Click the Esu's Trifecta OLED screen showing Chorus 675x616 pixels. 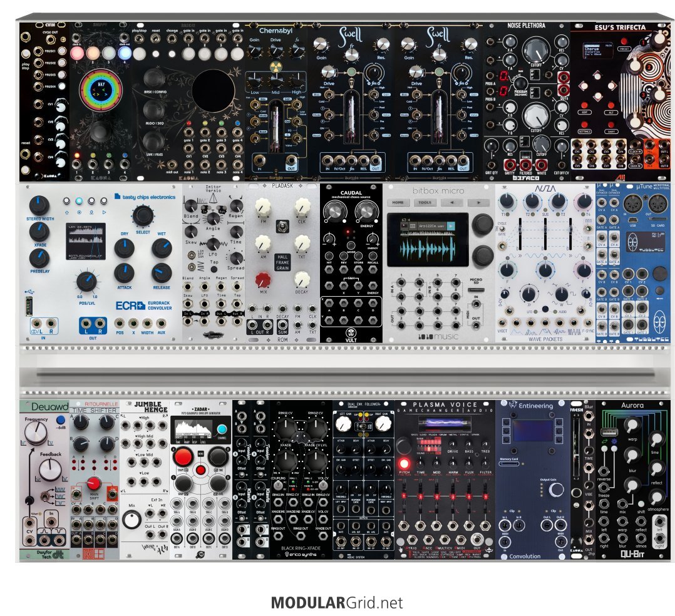click(598, 51)
